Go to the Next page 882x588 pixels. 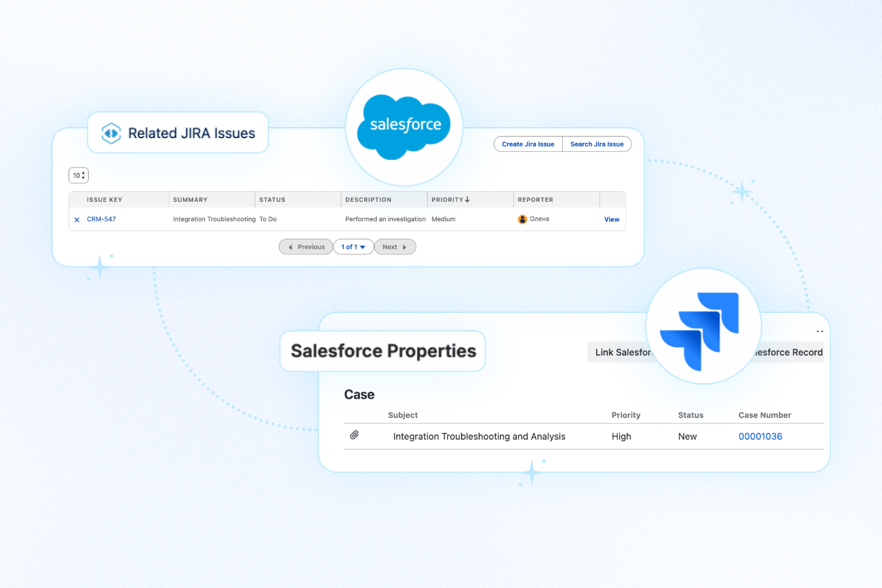pos(395,247)
